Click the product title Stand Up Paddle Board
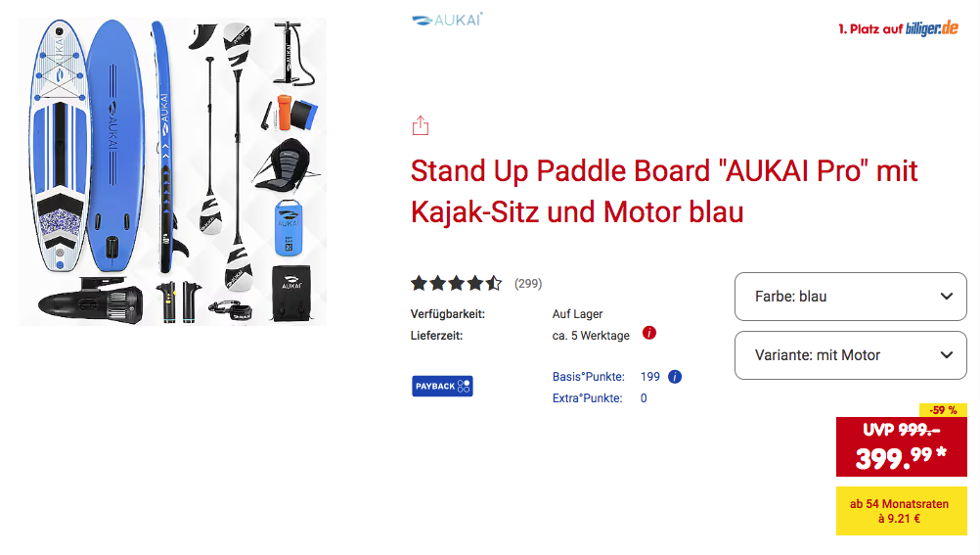 pos(664,192)
